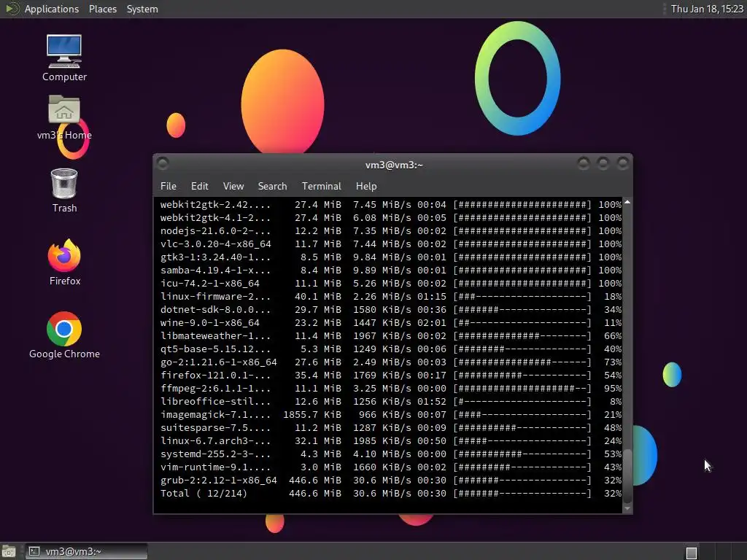Click the ffmpeg progress bar at 95%
The image size is (747, 560).
[x=522, y=389]
